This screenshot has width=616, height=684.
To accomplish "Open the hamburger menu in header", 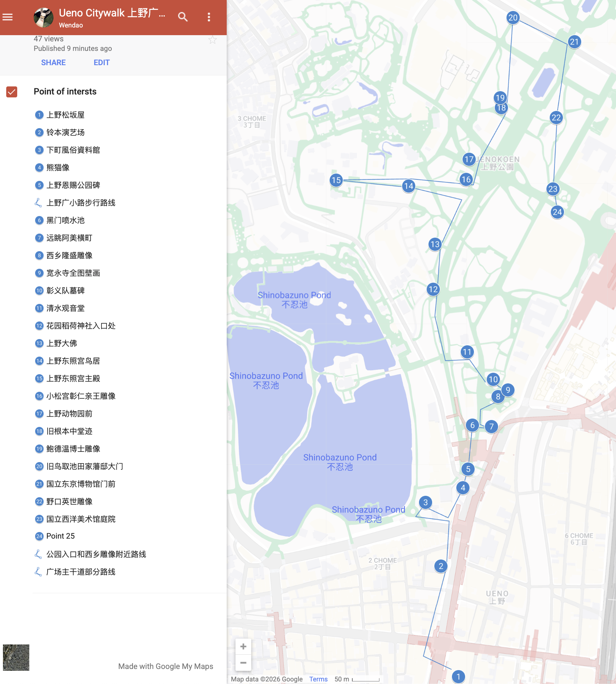I will 8,17.
